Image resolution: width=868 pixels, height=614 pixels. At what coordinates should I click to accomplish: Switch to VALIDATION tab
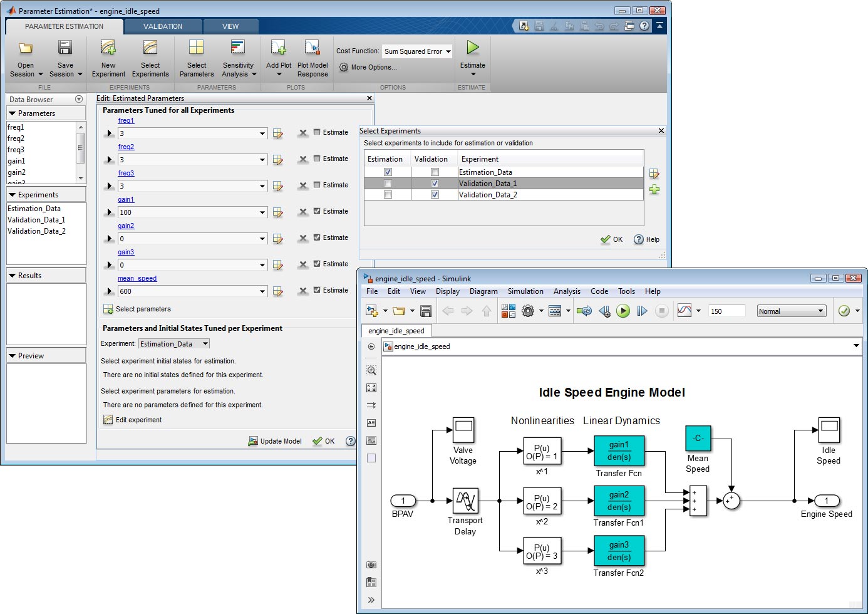click(x=163, y=26)
